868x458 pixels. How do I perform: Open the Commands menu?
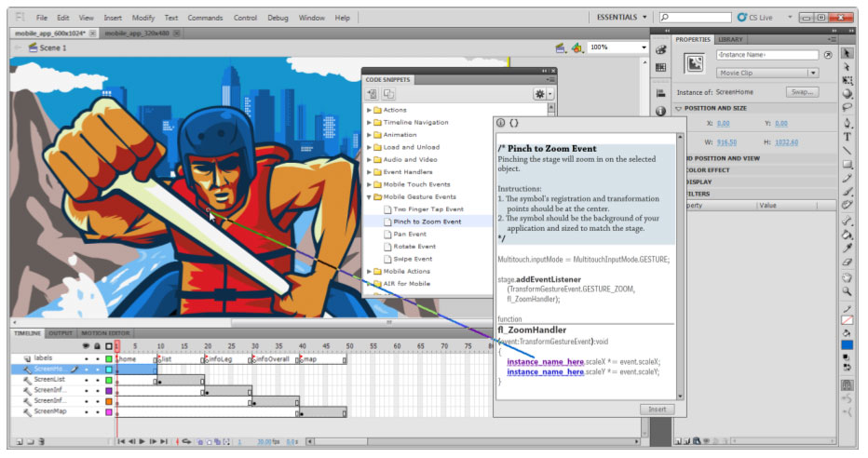pos(205,18)
